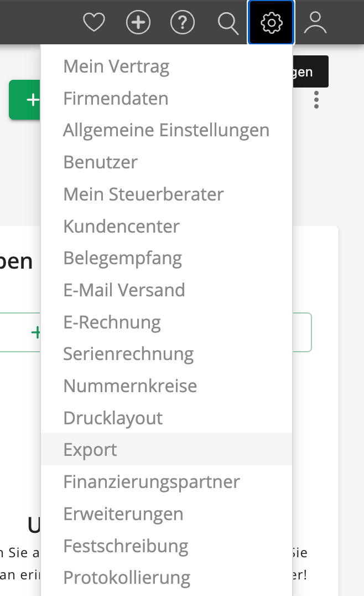Click the user profile icon
Viewport: 364px width, 596px height.
pos(315,22)
